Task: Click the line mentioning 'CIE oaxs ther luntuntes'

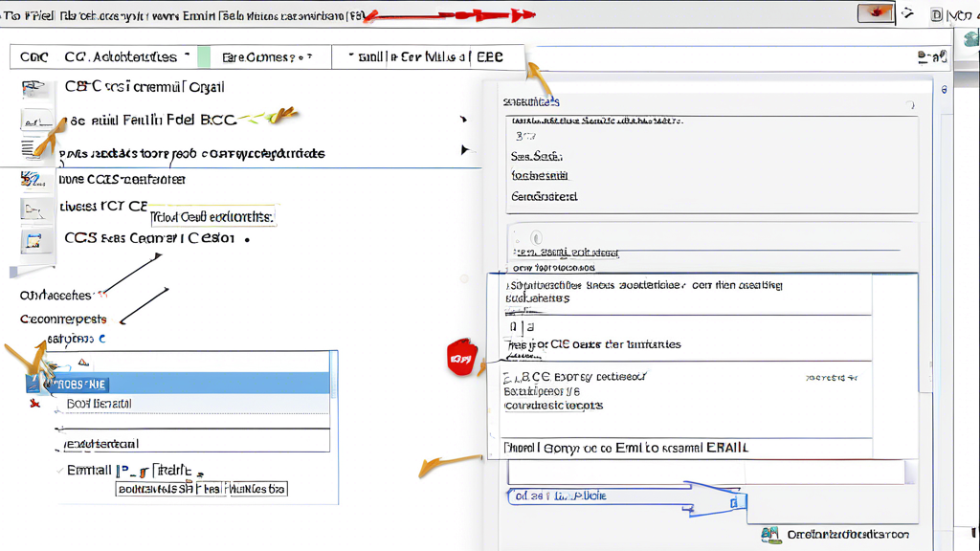Action: [593, 344]
